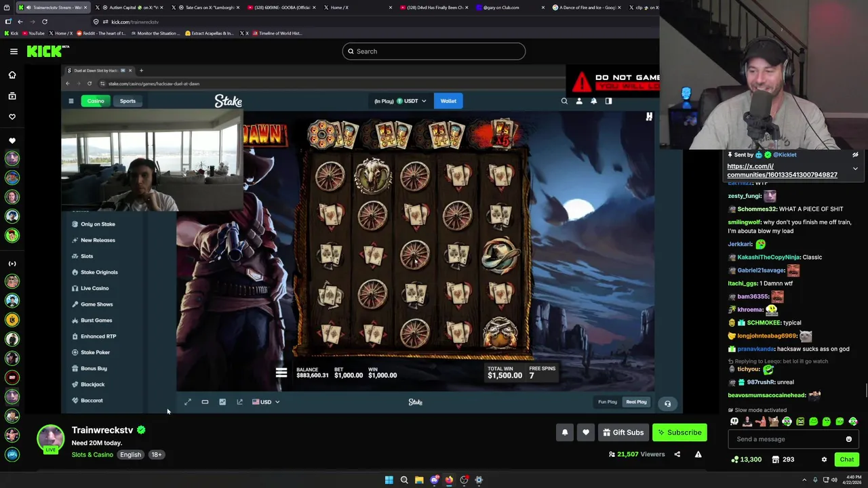Image resolution: width=868 pixels, height=488 pixels.
Task: Reload the kick.com page
Action: (45, 22)
